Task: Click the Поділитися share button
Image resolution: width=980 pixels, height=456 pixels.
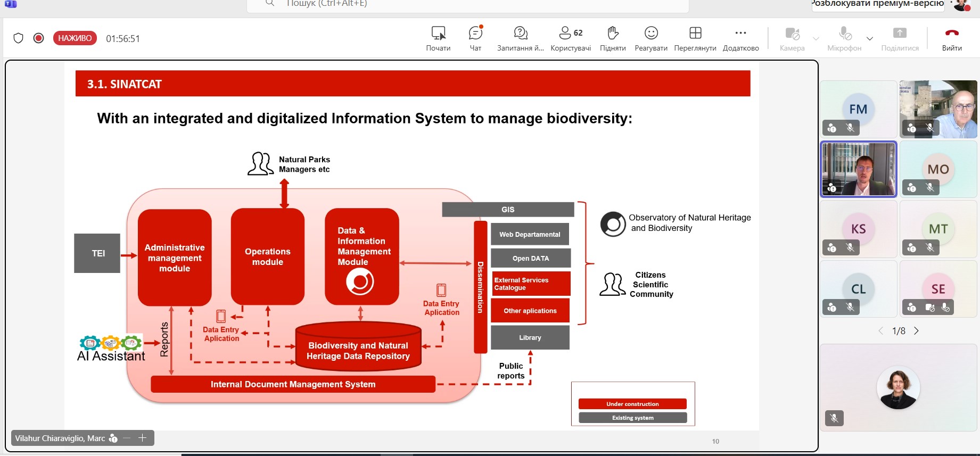Action: point(900,38)
